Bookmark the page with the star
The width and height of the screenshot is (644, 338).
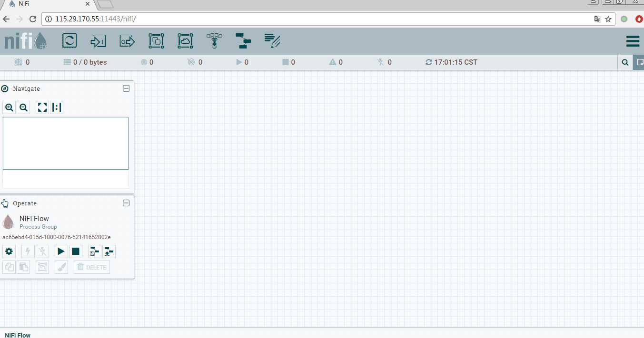pos(608,19)
